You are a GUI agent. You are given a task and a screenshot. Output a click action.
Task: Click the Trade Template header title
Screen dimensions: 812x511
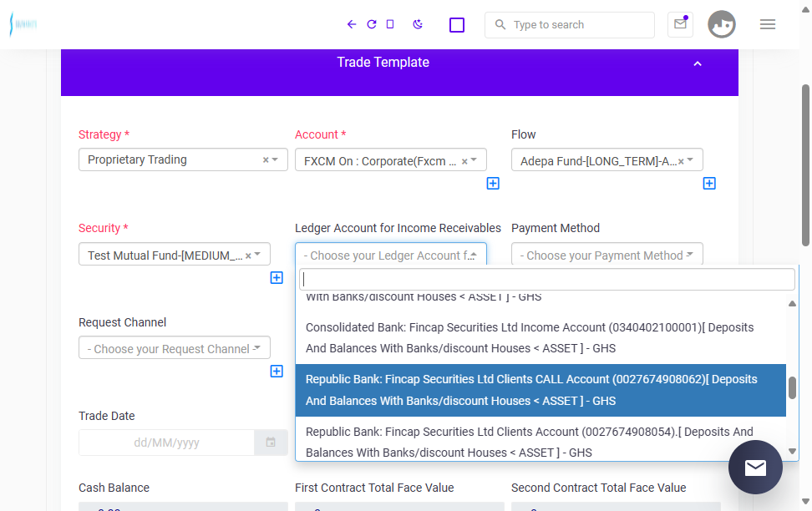tap(383, 62)
